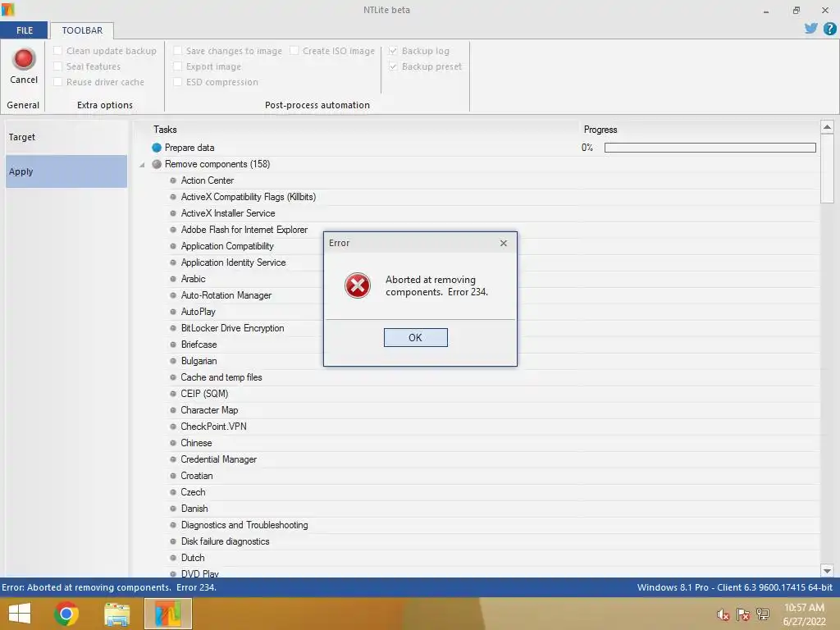Image resolution: width=840 pixels, height=630 pixels.
Task: Click OK in the Error dialog
Action: point(416,337)
